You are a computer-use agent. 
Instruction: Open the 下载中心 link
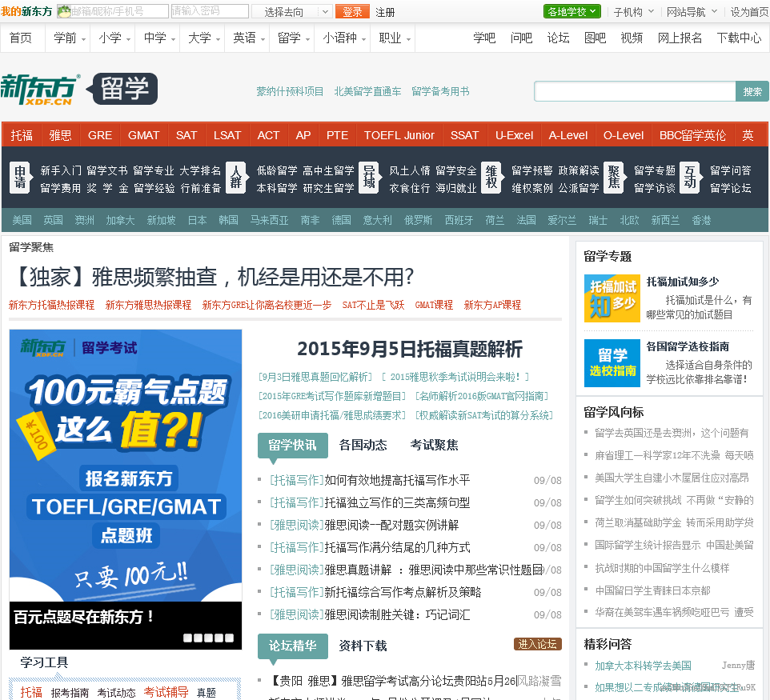(x=739, y=38)
